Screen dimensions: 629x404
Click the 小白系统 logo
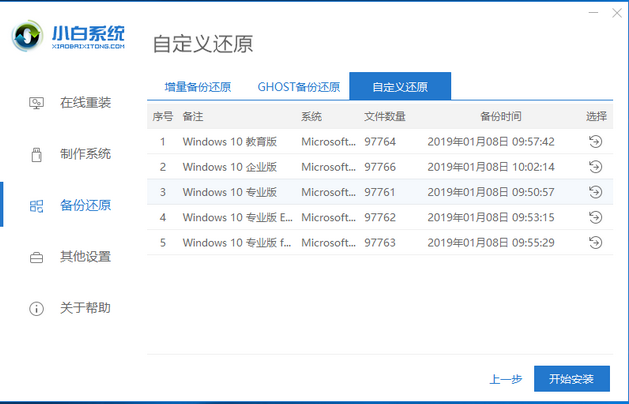pyautogui.click(x=68, y=37)
